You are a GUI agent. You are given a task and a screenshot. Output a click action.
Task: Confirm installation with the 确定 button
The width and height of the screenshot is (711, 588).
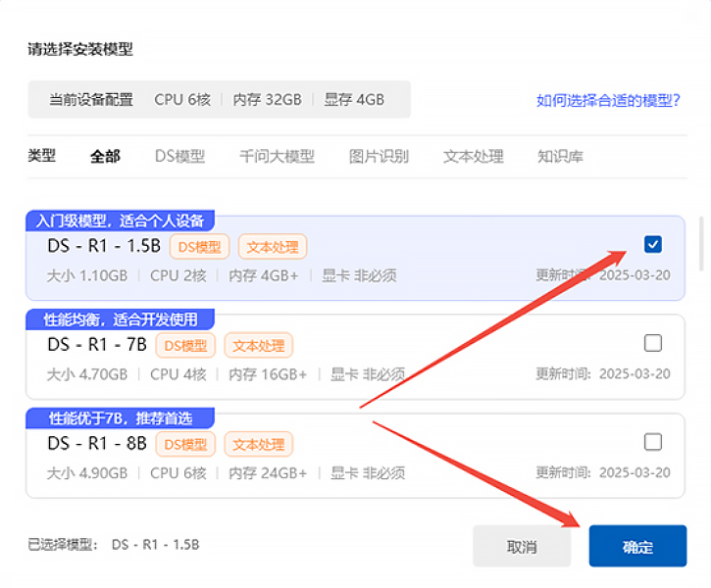pos(637,547)
